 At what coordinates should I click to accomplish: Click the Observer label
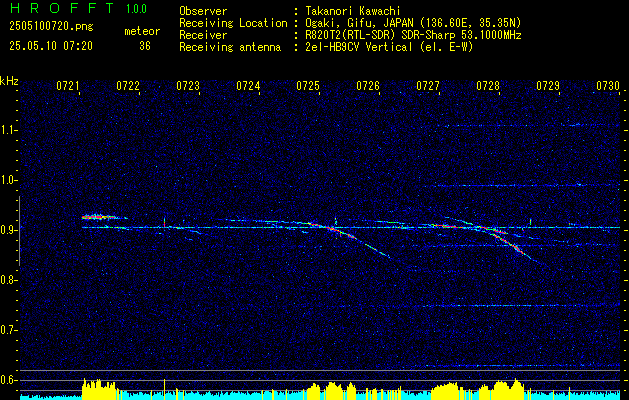pyautogui.click(x=203, y=11)
